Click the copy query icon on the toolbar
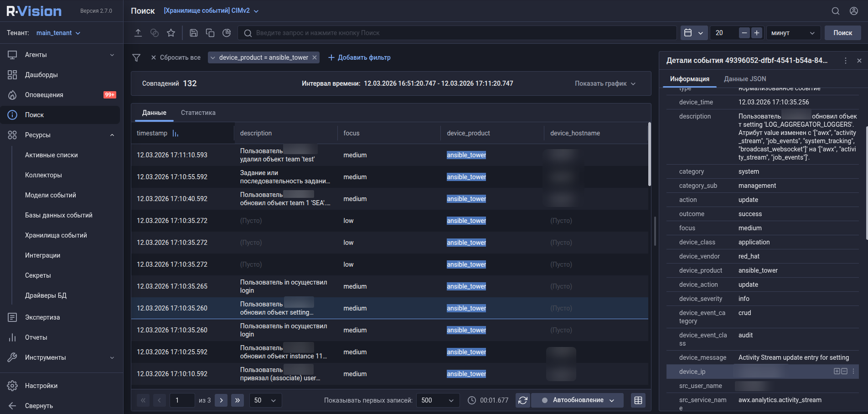 (x=210, y=32)
